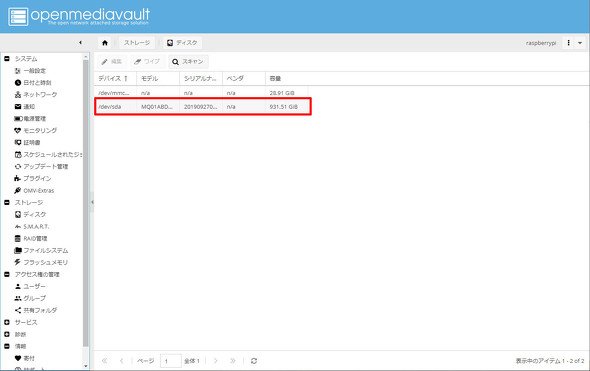The width and height of the screenshot is (590, 371).
Task: Collapse the システム tree section
Action: [x=7, y=59]
